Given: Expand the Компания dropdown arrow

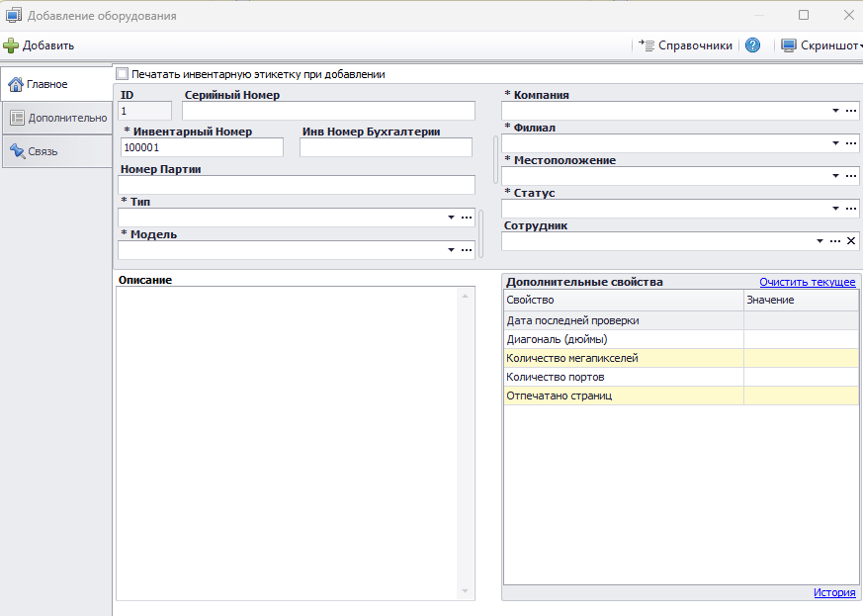Looking at the screenshot, I should pos(835,111).
